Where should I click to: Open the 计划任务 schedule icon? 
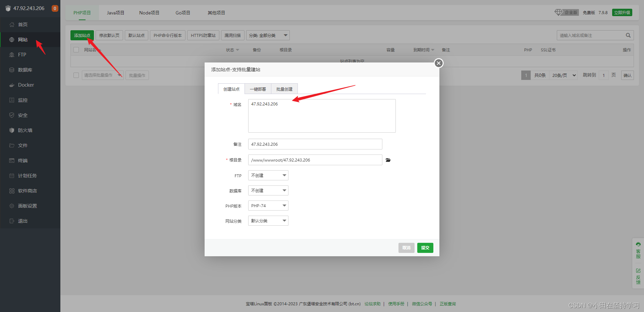pyautogui.click(x=12, y=176)
